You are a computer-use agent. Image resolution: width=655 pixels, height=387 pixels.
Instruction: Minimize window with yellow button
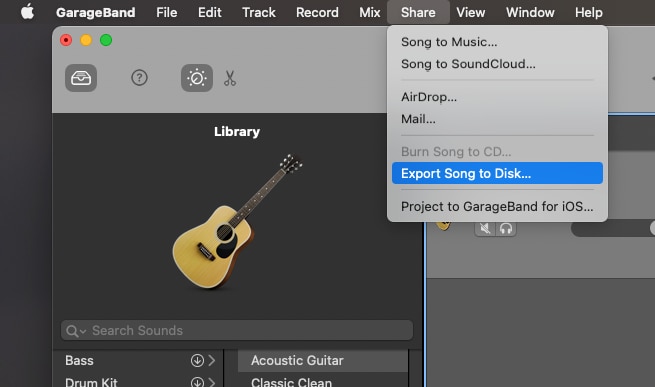point(86,40)
